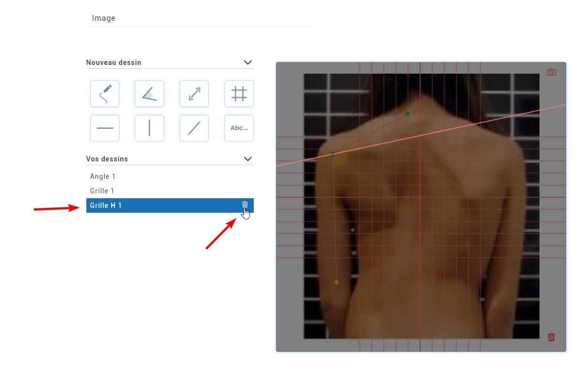Collapse the Vos dessins section

tap(248, 159)
